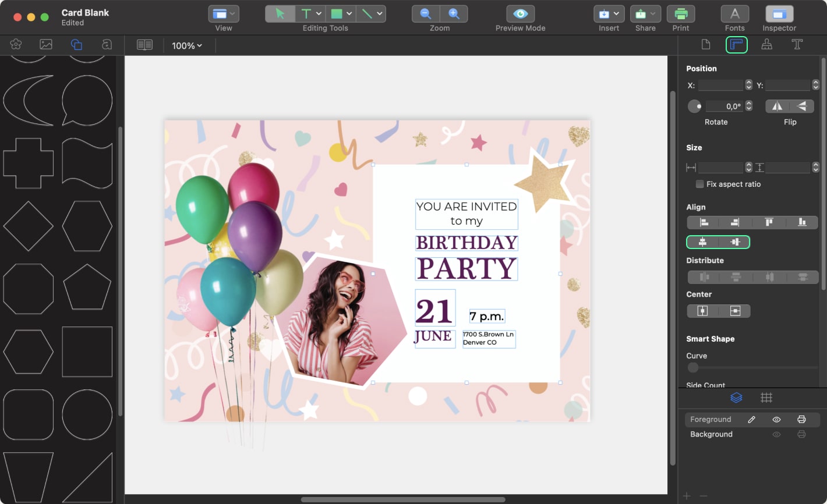The height and width of the screenshot is (504, 827).
Task: Open the text styles tab in source panel
Action: (107, 44)
